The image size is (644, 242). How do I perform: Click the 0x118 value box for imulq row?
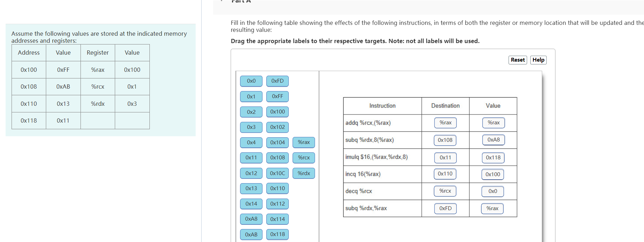pos(493,158)
